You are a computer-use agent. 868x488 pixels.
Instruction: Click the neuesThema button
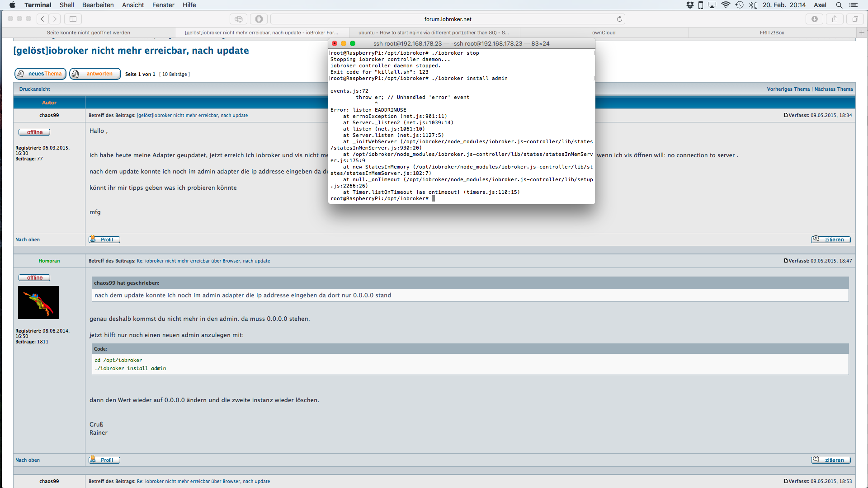pyautogui.click(x=40, y=74)
